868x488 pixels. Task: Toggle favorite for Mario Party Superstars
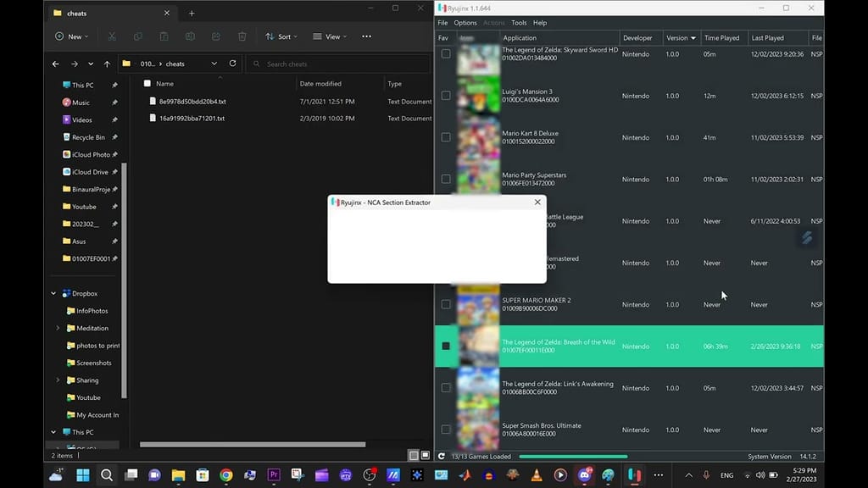click(446, 180)
